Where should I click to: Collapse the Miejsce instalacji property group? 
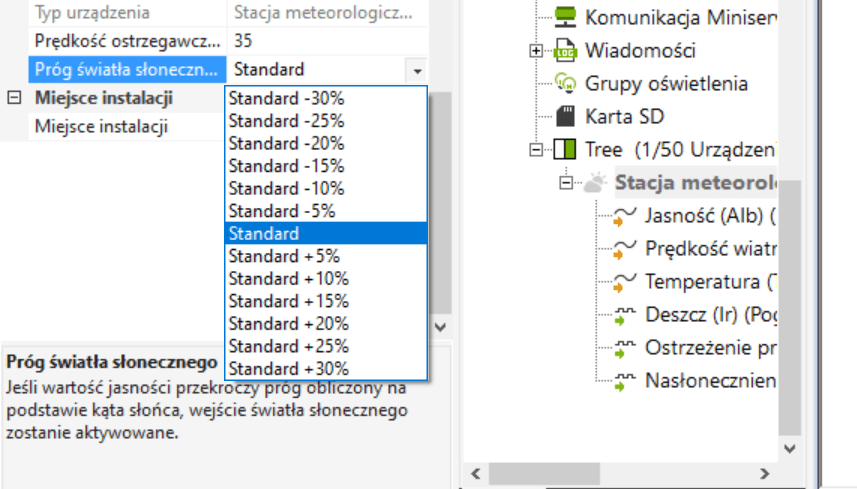click(14, 98)
